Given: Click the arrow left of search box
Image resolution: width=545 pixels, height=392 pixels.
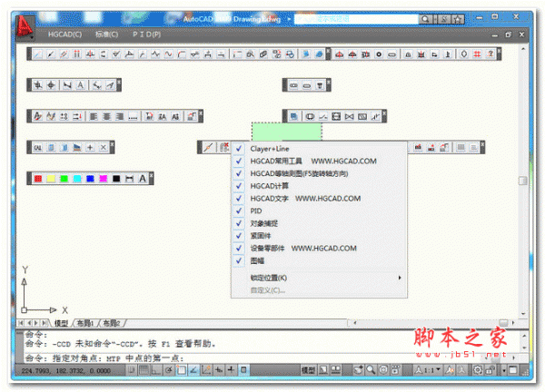Looking at the screenshot, I should click(289, 19).
